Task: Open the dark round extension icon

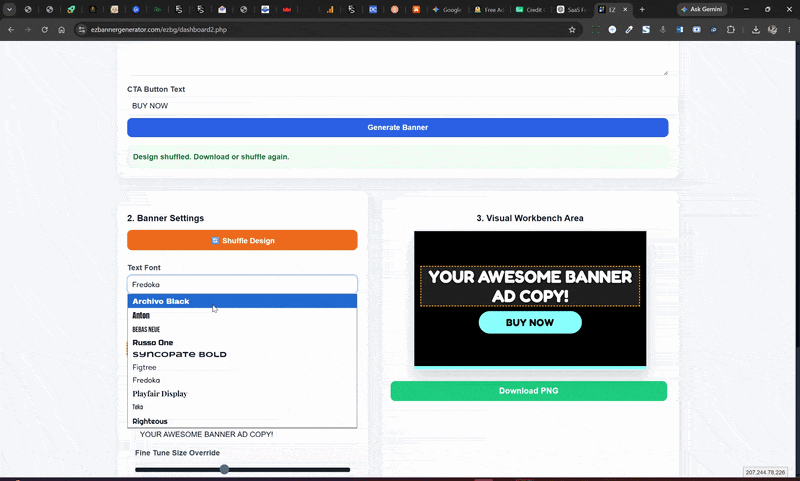Action: [x=713, y=30]
